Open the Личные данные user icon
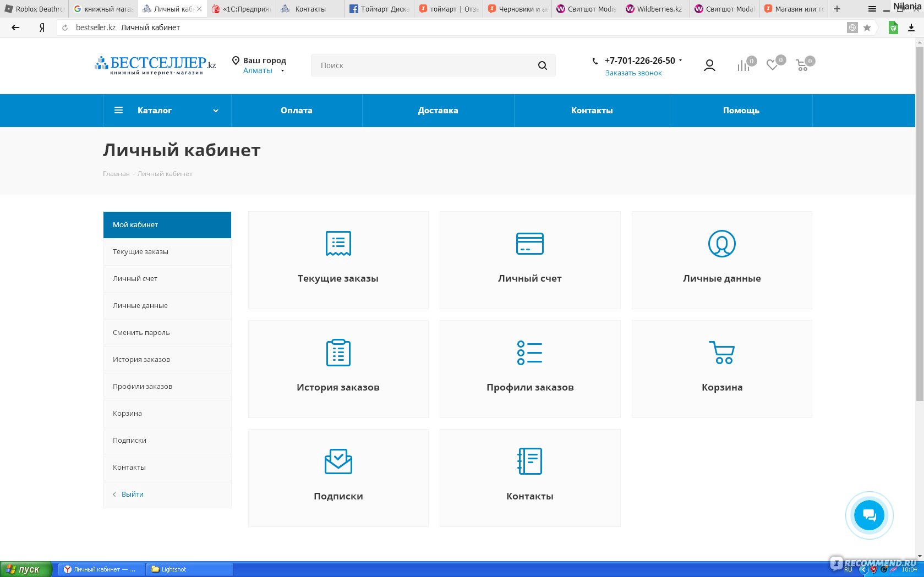The width and height of the screenshot is (924, 577). 721,244
